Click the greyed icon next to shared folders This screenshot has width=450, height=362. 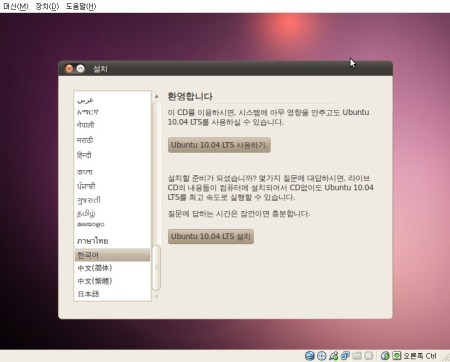click(x=368, y=356)
